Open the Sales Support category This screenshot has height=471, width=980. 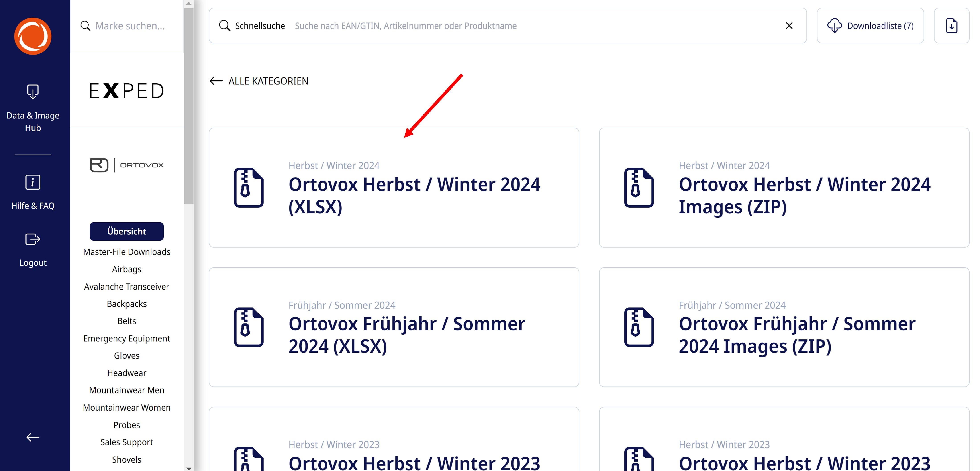pos(127,442)
